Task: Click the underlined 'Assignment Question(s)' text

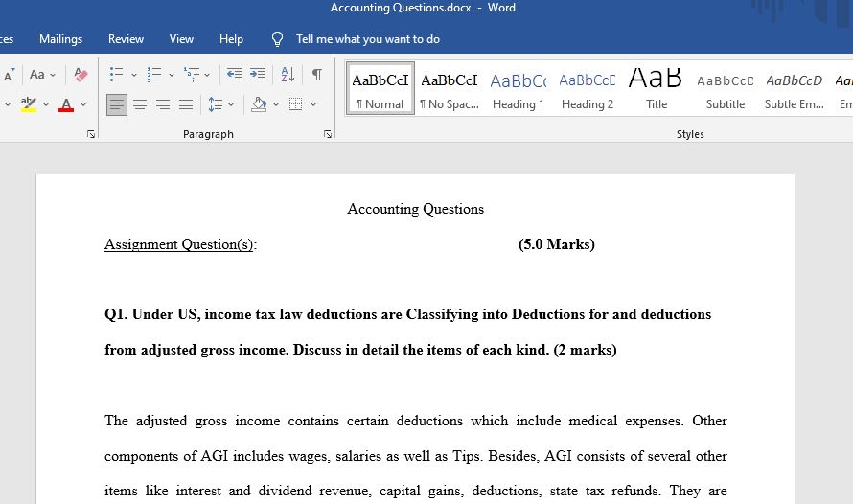Action: point(179,244)
